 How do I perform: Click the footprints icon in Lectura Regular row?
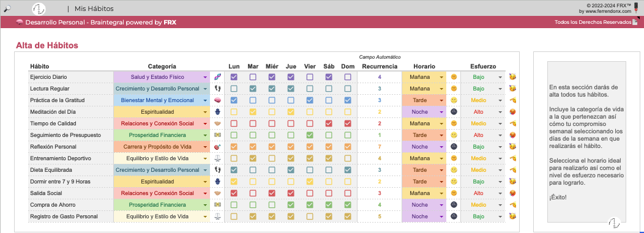217,88
